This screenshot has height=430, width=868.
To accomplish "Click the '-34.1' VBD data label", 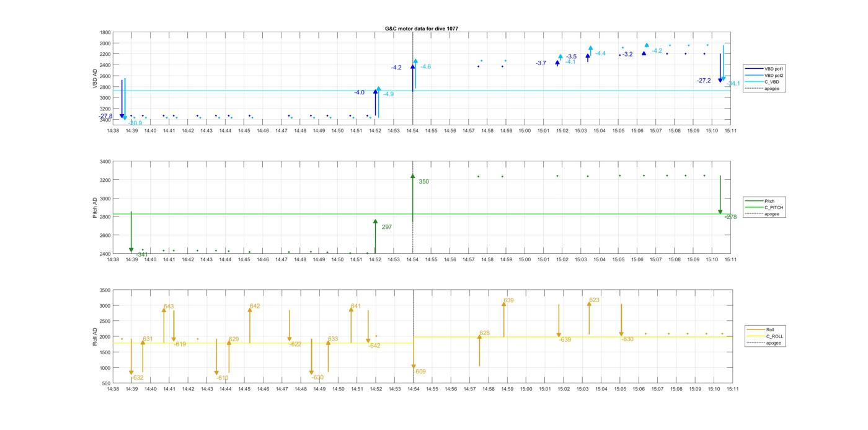I will [733, 83].
